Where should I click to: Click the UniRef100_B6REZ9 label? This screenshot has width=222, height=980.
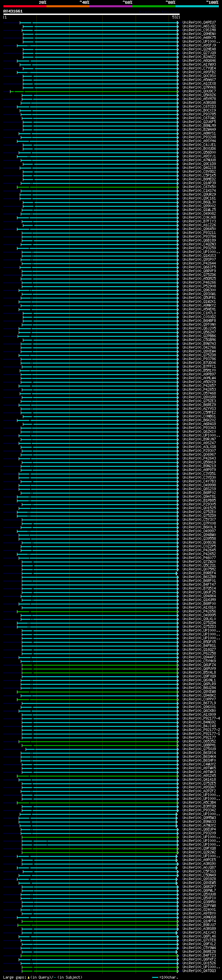pos(199,405)
